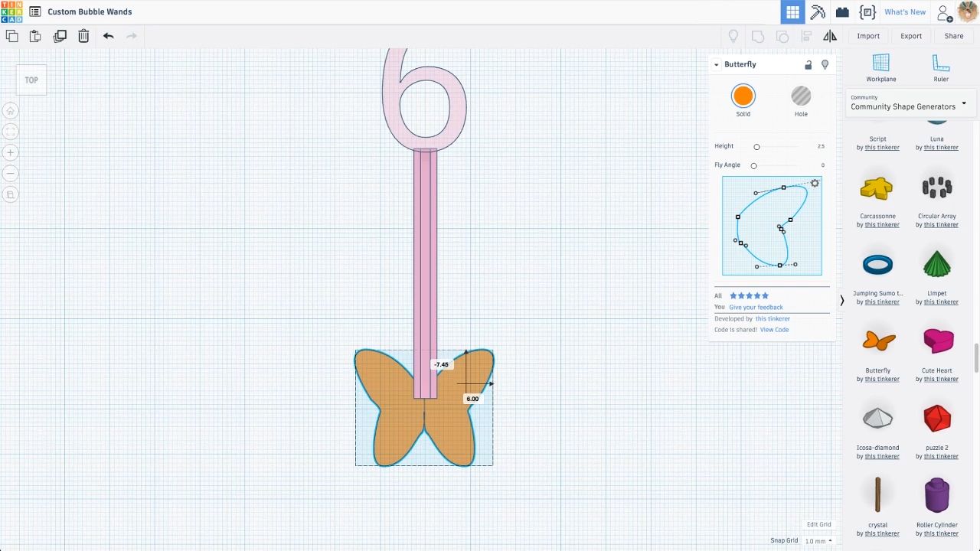Collapse the Butterfly properties panel
The height and width of the screenshot is (551, 980).
[716, 64]
